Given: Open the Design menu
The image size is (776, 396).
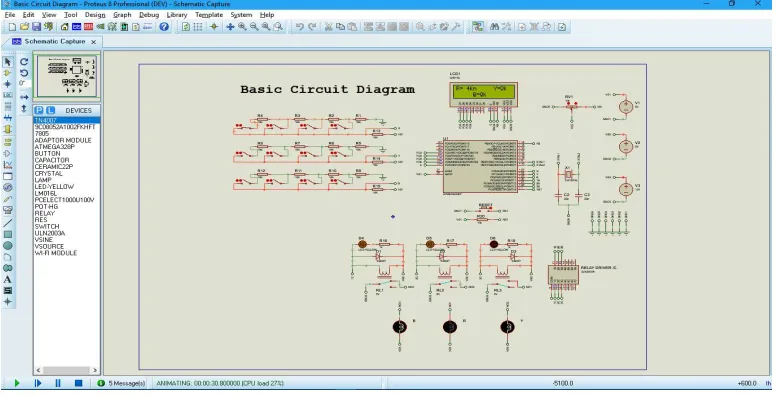Looking at the screenshot, I should (x=95, y=15).
